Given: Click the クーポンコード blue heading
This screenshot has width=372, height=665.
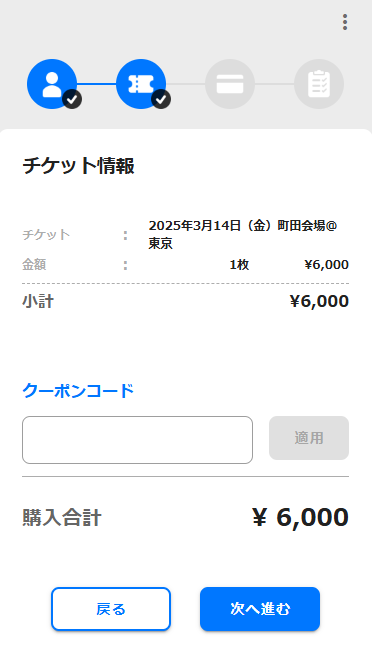Looking at the screenshot, I should (78, 391).
